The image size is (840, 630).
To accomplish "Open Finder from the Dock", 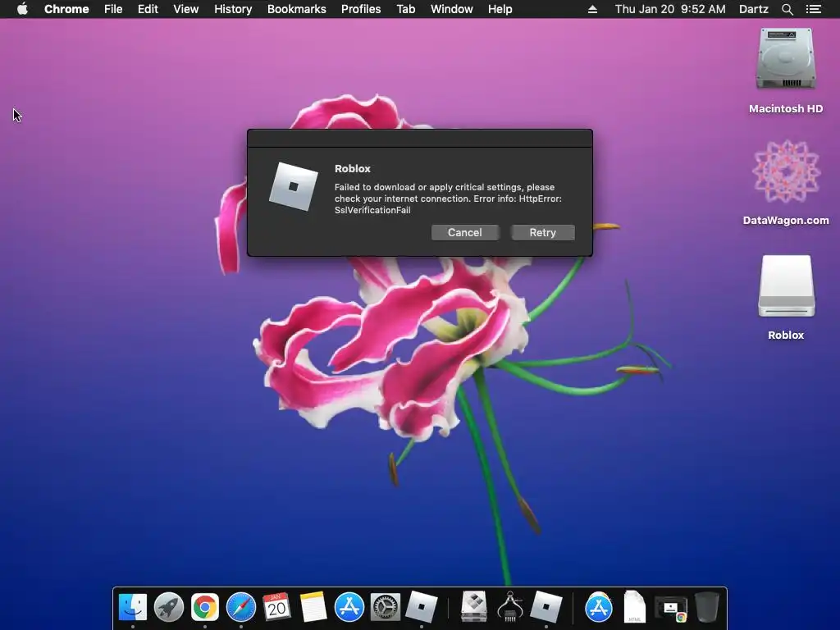I will point(132,607).
